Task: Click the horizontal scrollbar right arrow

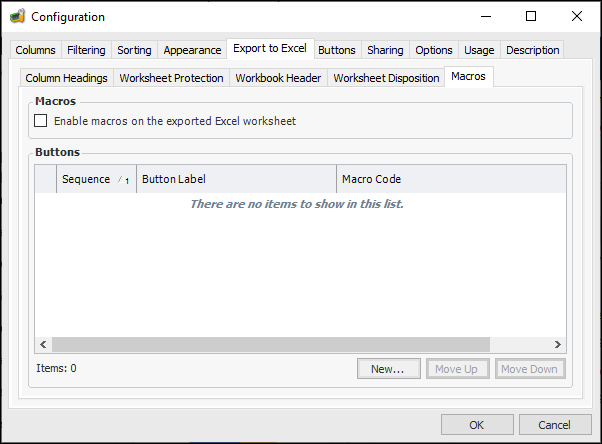Action: coord(557,345)
